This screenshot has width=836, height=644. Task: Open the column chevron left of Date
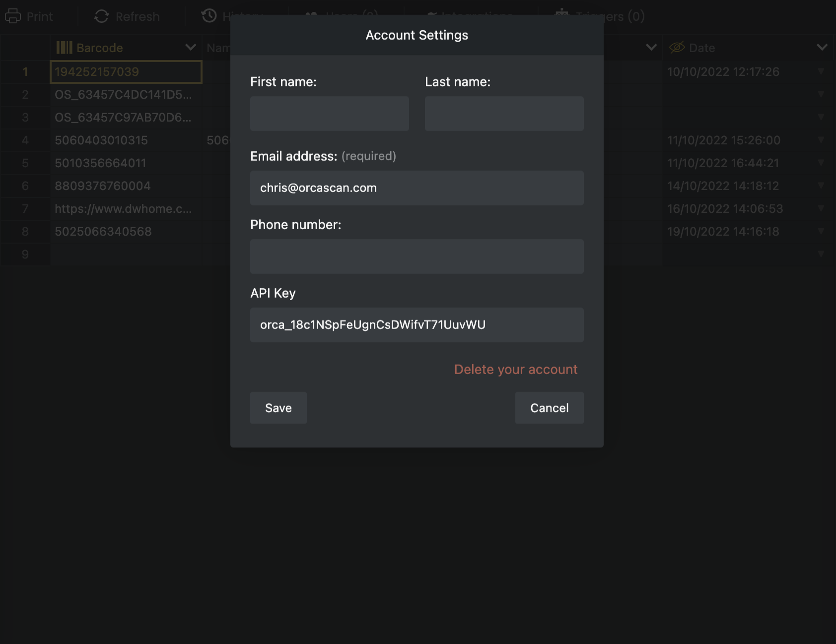tap(651, 48)
